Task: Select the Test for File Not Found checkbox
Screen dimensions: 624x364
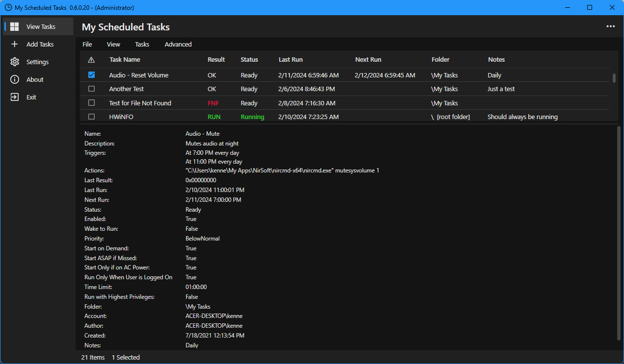Action: pyautogui.click(x=91, y=103)
